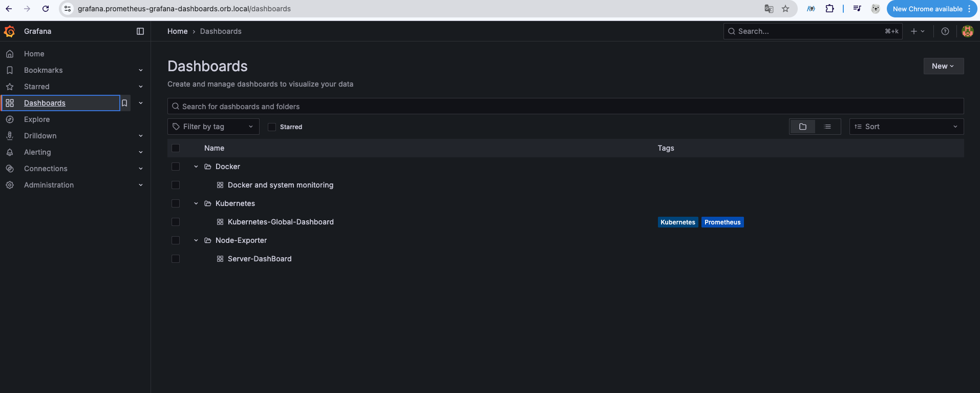Expand the Starred sidebar section
The height and width of the screenshot is (393, 980).
(141, 87)
